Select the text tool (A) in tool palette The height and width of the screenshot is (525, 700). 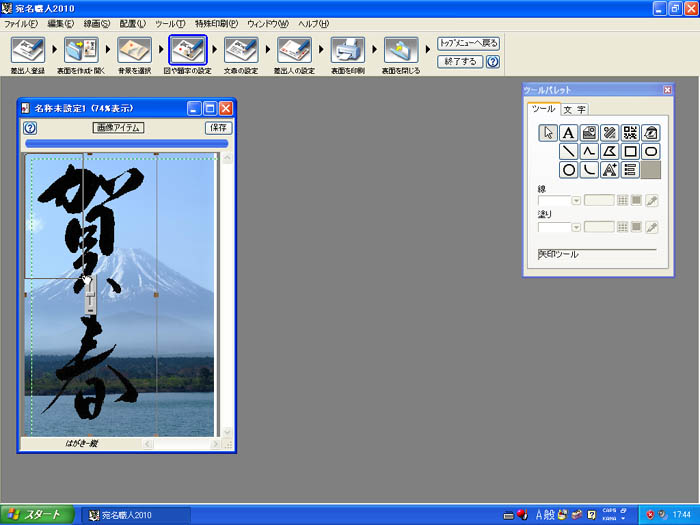click(568, 133)
